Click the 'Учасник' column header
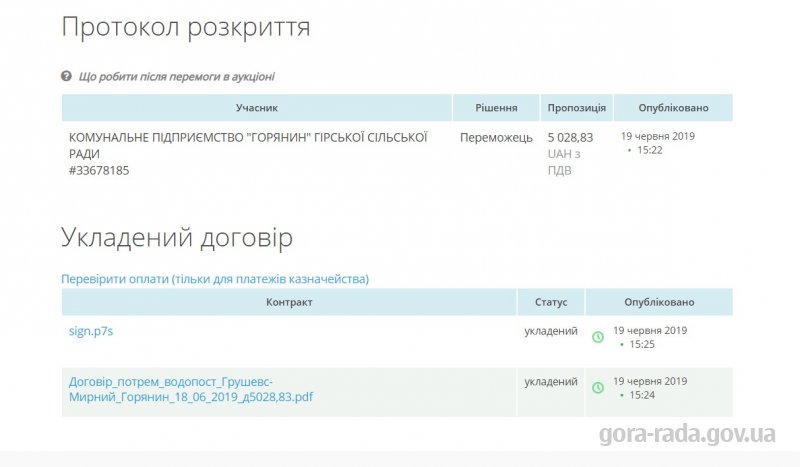This screenshot has width=800, height=467. (257, 108)
